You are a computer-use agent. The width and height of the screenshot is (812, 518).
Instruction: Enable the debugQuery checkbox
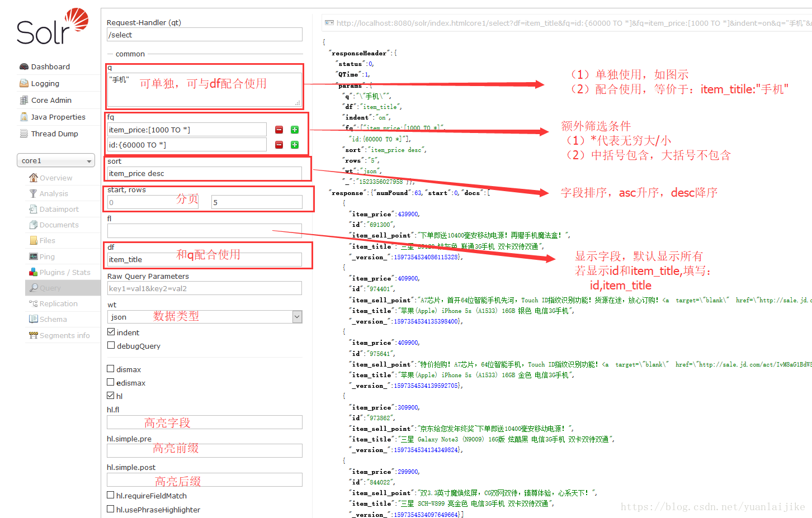(x=111, y=345)
